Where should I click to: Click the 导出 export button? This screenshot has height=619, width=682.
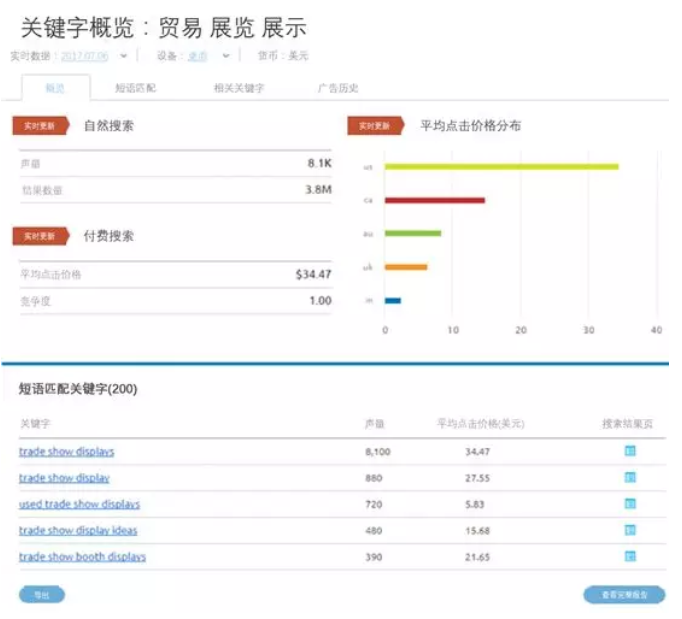41,595
